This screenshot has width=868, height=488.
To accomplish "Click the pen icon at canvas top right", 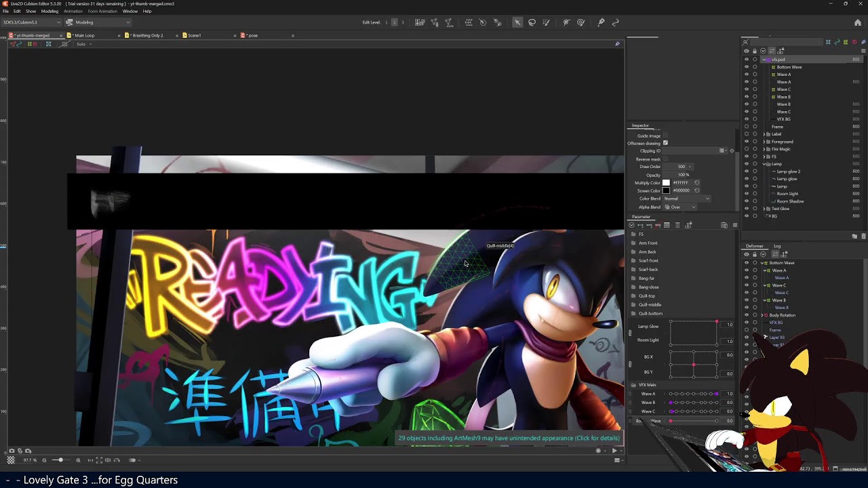I will pos(617,44).
